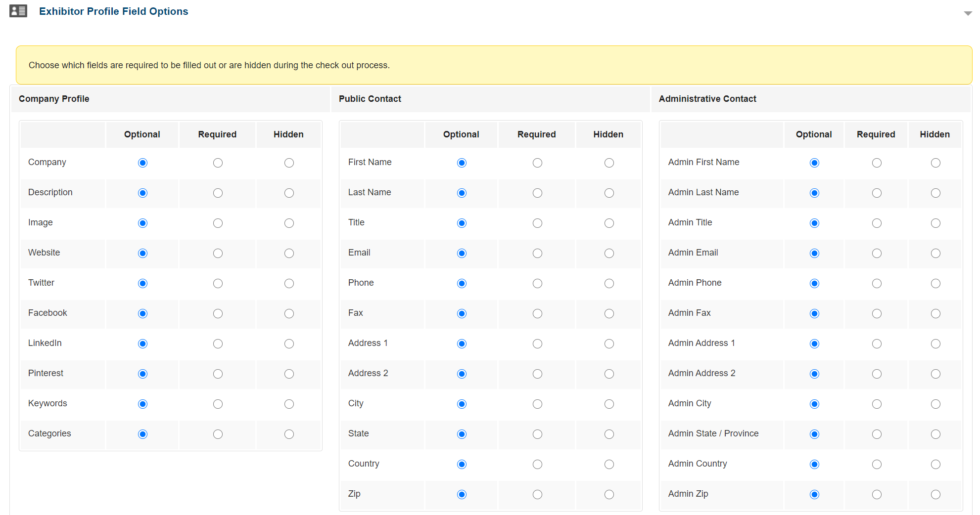Make Admin Address 1 Required
This screenshot has width=980, height=515.
tap(877, 344)
